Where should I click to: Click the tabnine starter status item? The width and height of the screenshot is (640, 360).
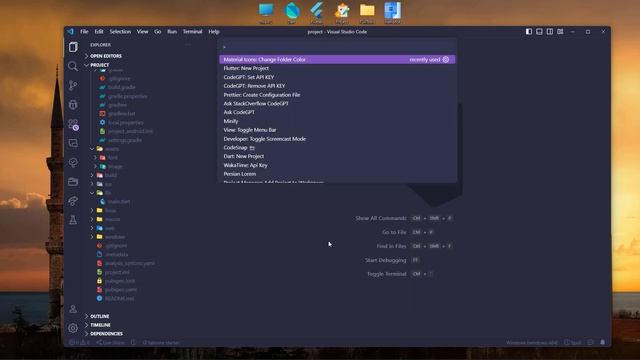coord(161,342)
